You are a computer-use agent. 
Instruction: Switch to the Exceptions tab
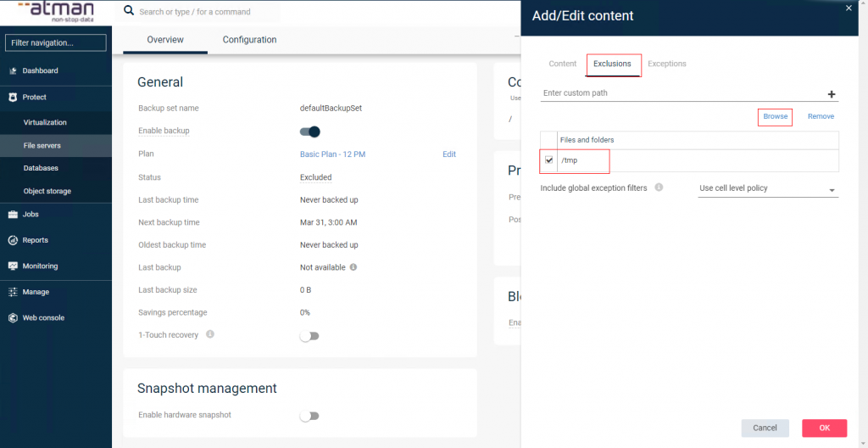pos(666,64)
